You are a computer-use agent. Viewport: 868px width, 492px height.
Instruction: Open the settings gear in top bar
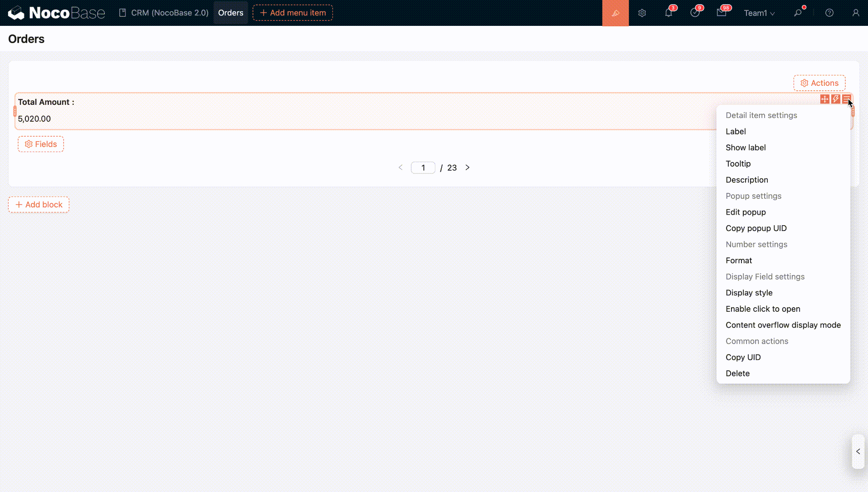(642, 13)
